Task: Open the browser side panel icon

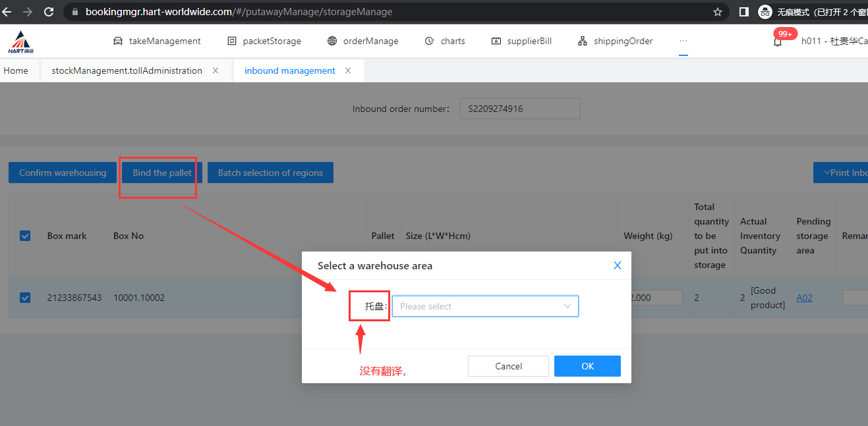Action: pyautogui.click(x=743, y=12)
